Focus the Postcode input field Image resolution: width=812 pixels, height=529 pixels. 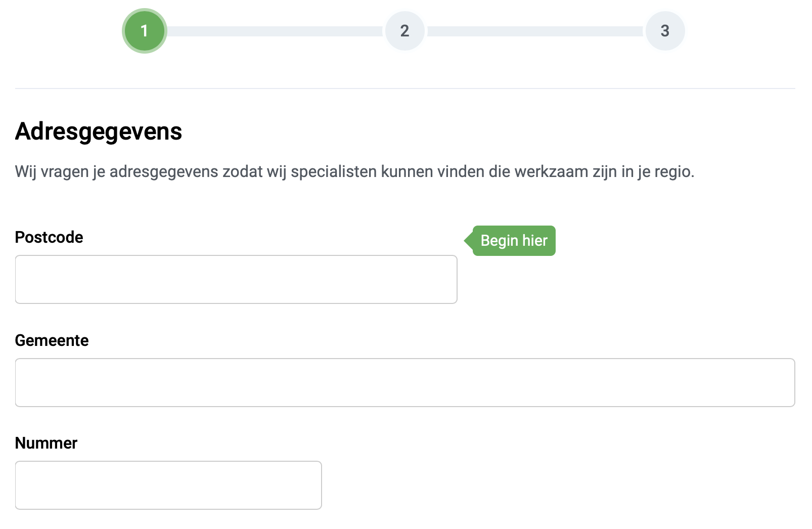[236, 279]
